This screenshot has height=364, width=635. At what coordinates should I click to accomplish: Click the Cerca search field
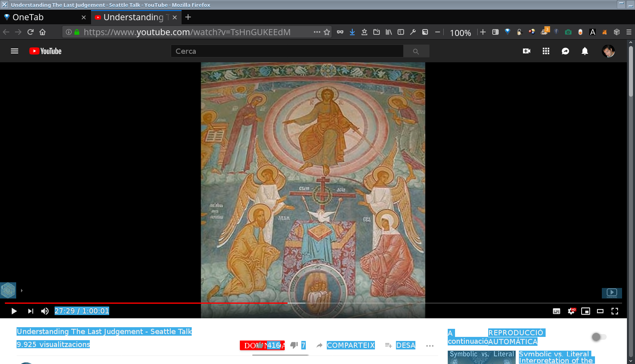(287, 51)
